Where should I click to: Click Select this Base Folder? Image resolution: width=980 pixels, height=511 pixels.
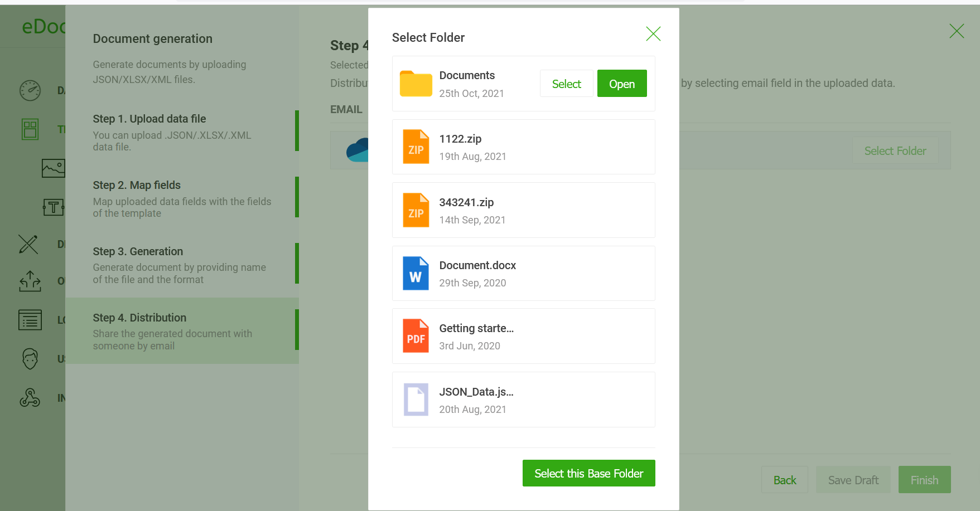point(588,473)
